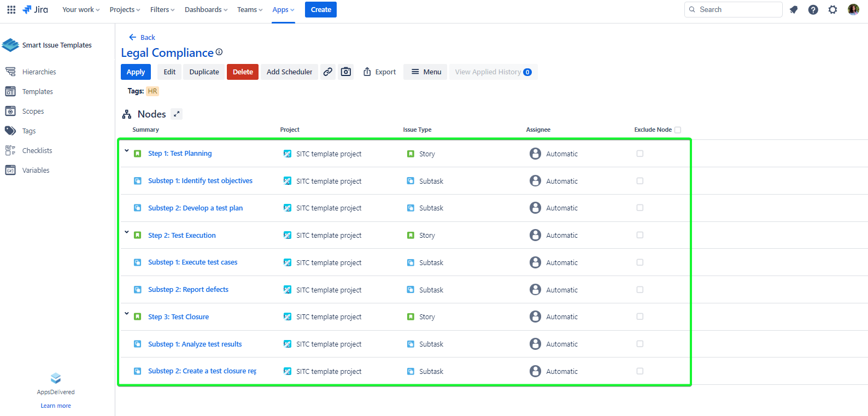This screenshot has height=416, width=868.
Task: Click the copy link icon button
Action: click(x=327, y=72)
